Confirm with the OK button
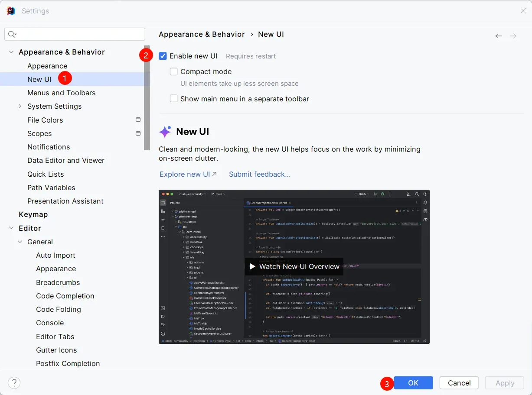This screenshot has width=532, height=395. click(x=413, y=383)
